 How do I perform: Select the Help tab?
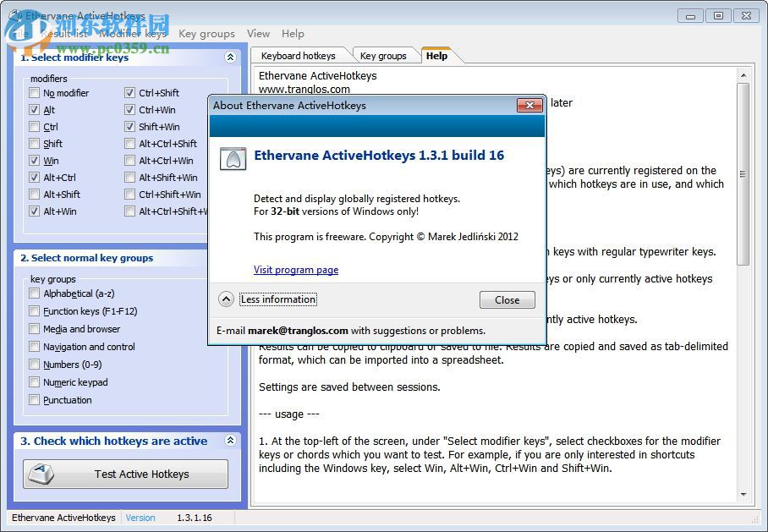pos(436,55)
